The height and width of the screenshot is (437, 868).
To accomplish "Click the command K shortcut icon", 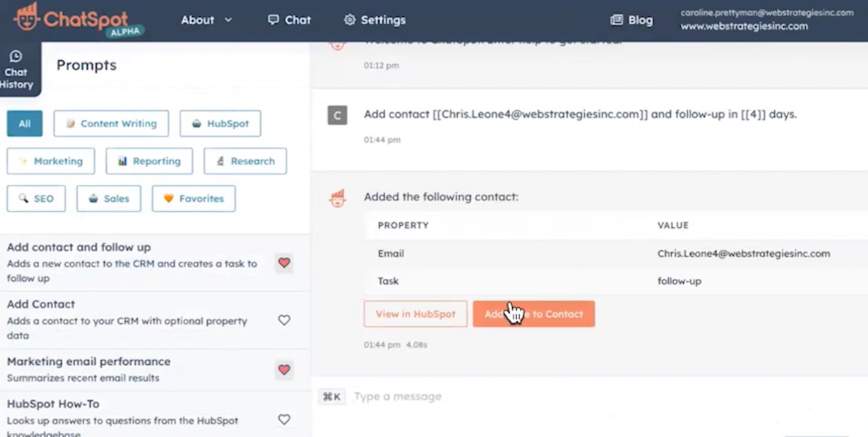I will coord(332,397).
